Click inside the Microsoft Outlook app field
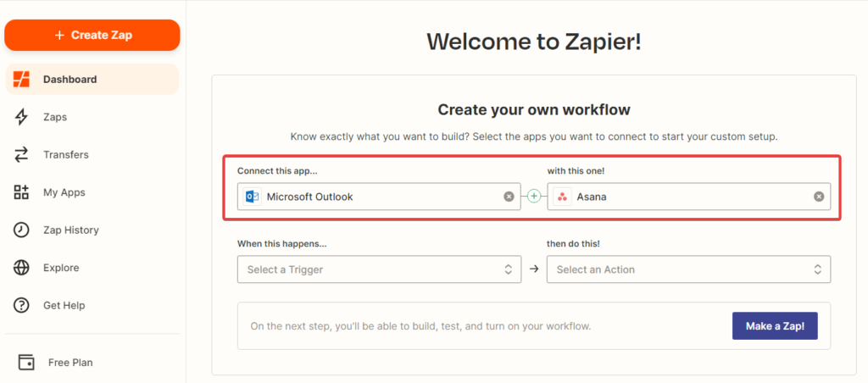 coord(381,197)
